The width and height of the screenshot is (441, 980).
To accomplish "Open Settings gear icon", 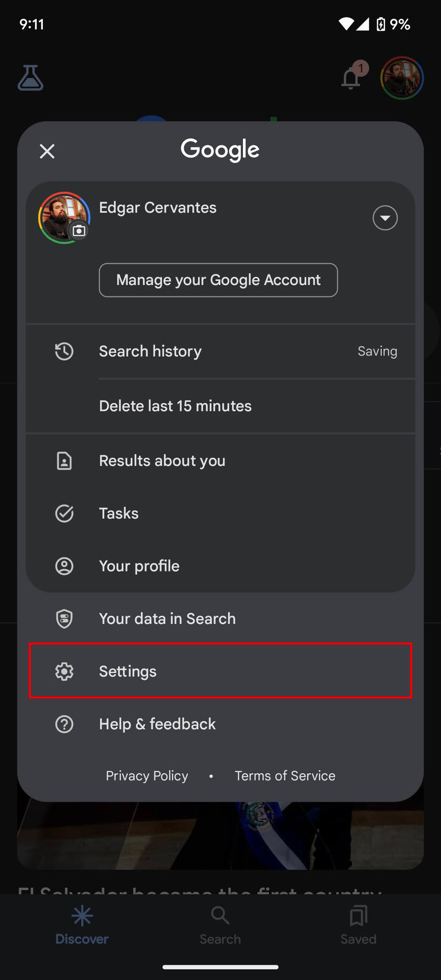I will (64, 671).
